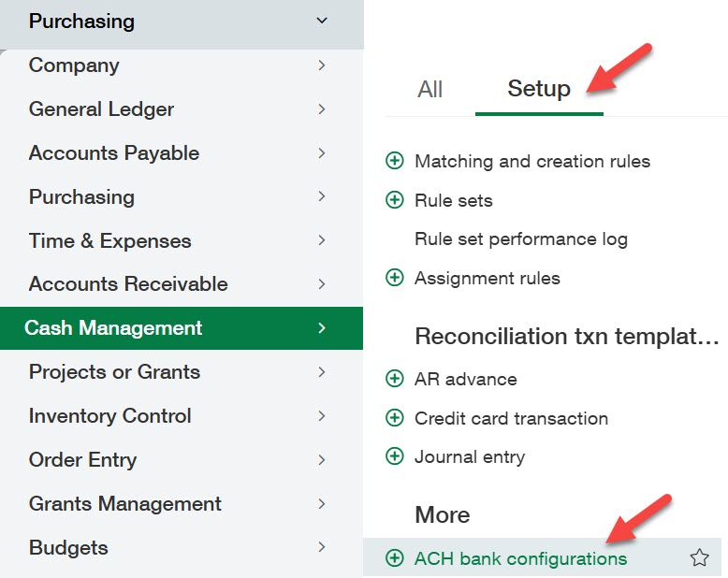728x578 pixels.
Task: Expand Company submenu arrow
Action: pos(322,65)
